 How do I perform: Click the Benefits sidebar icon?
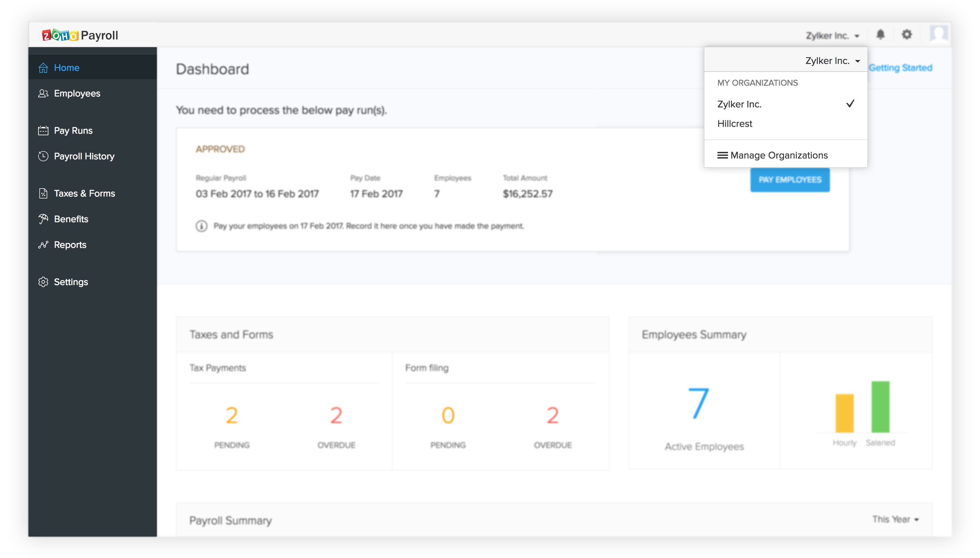(43, 219)
